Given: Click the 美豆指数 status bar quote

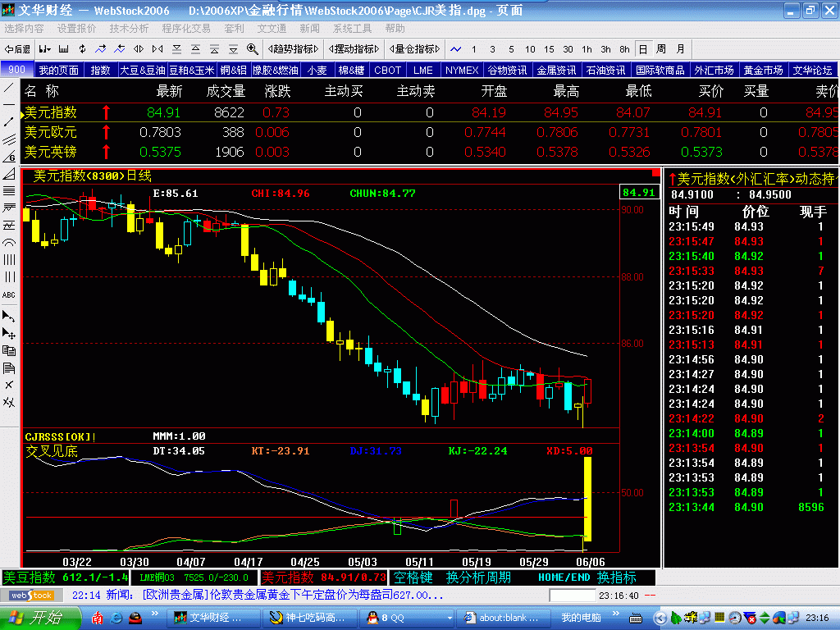Looking at the screenshot, I should pyautogui.click(x=66, y=577).
